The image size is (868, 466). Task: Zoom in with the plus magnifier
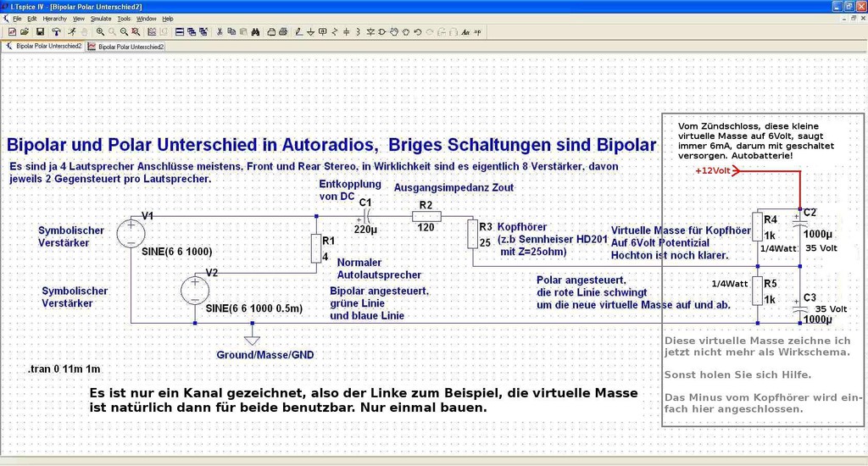coord(100,32)
